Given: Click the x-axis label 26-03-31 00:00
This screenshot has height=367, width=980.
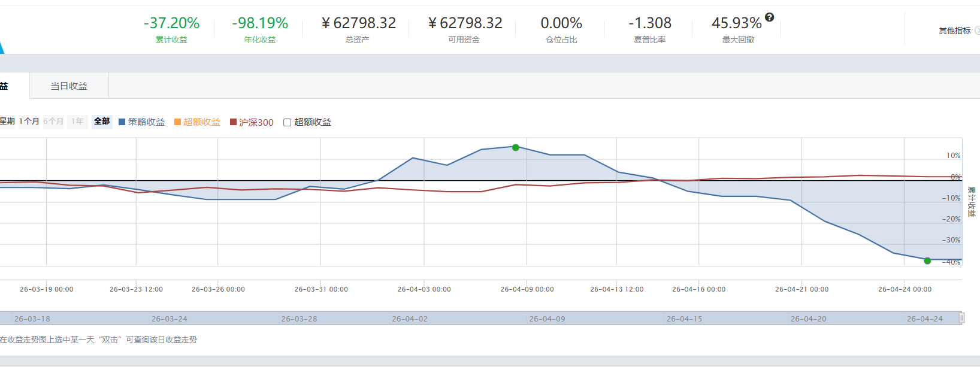Looking at the screenshot, I should (x=321, y=289).
